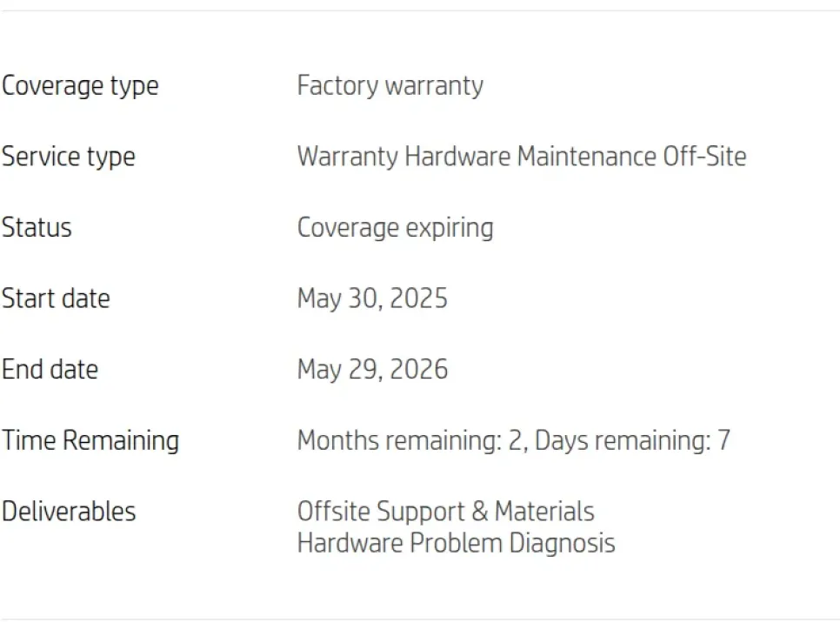Click the horizontal divider below Deliverables
Image resolution: width=840 pixels, height=630 pixels.
tap(420, 620)
